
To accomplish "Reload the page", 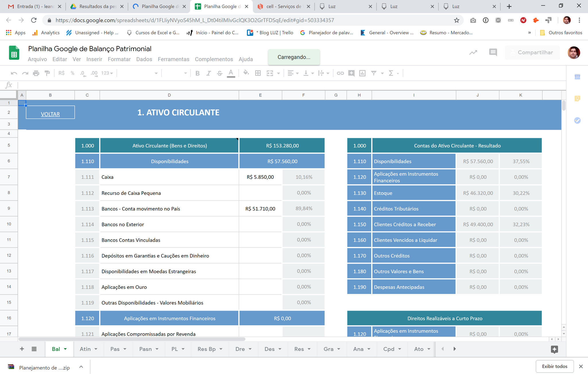I will click(x=34, y=20).
